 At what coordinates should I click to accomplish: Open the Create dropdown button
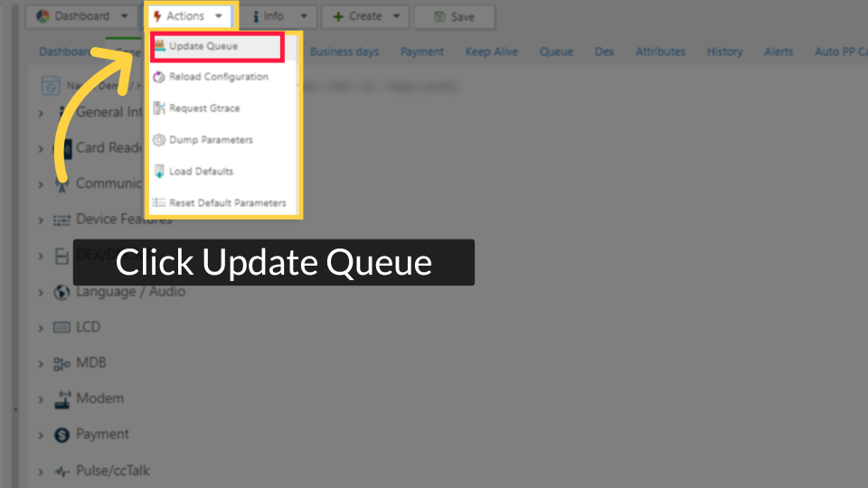pyautogui.click(x=365, y=16)
